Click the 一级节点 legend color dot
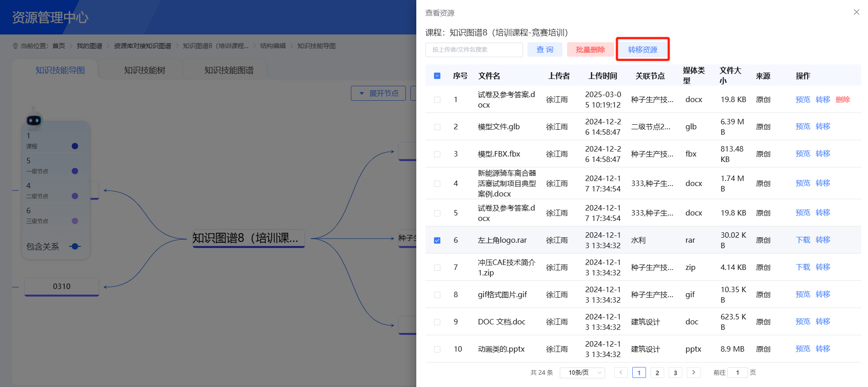The width and height of the screenshot is (868, 387). point(75,171)
